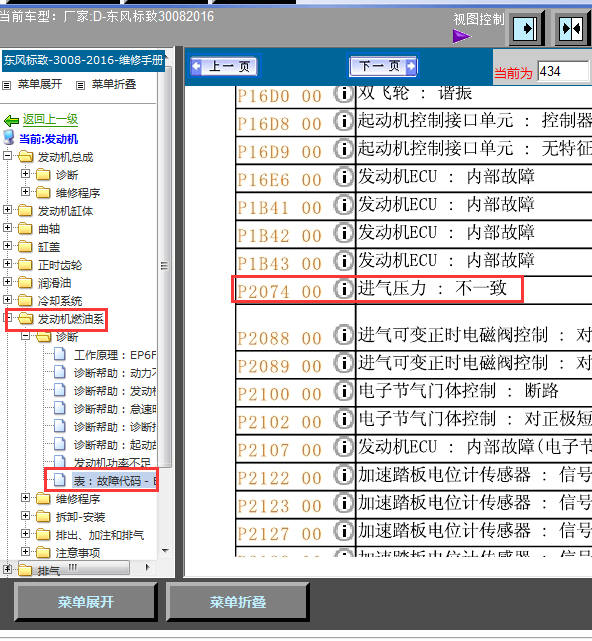Expand the 缸盖 node

click(x=7, y=246)
